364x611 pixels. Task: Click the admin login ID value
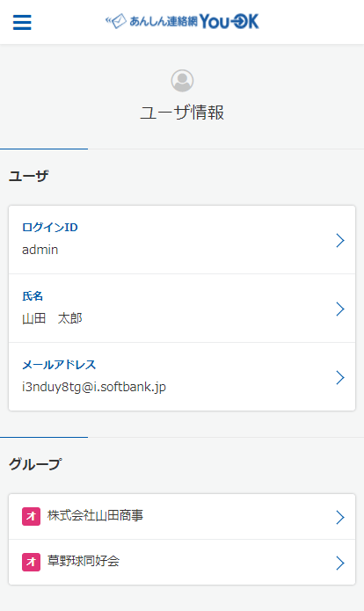tap(40, 250)
